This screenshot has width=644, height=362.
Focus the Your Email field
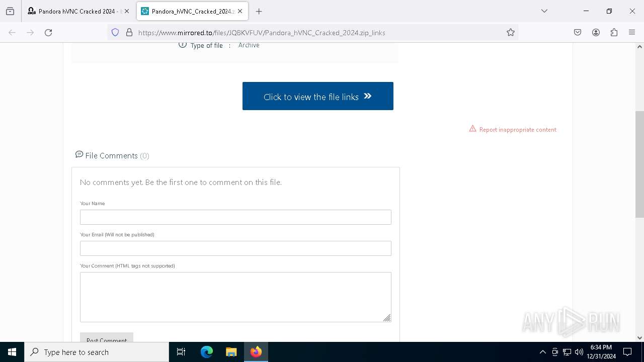point(235,248)
